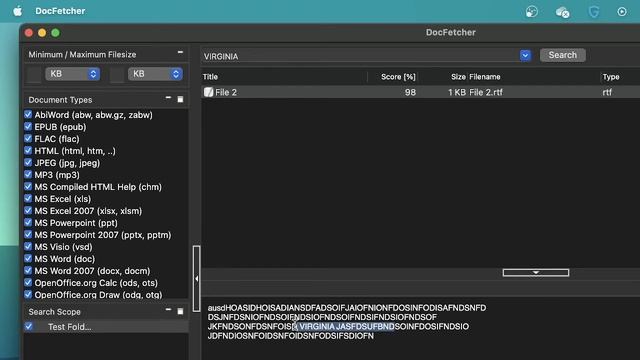Click the rtf type cell
Viewport: 640px width, 360px height.
[607, 92]
